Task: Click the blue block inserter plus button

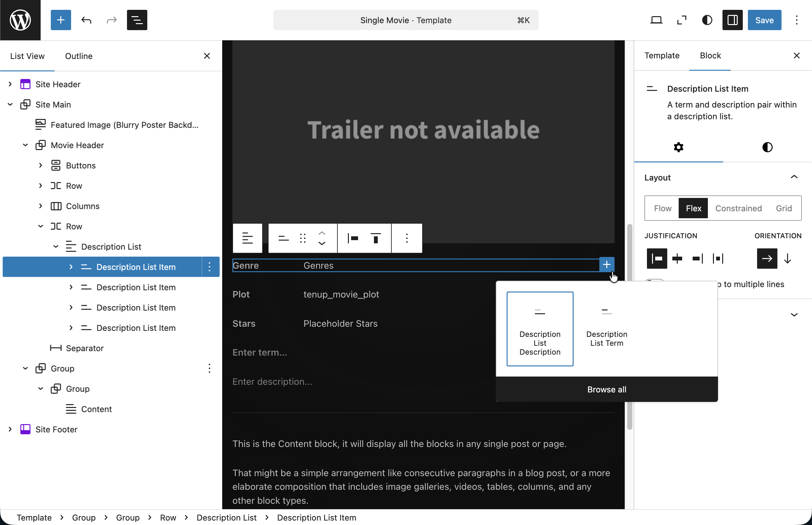Action: tap(61, 20)
